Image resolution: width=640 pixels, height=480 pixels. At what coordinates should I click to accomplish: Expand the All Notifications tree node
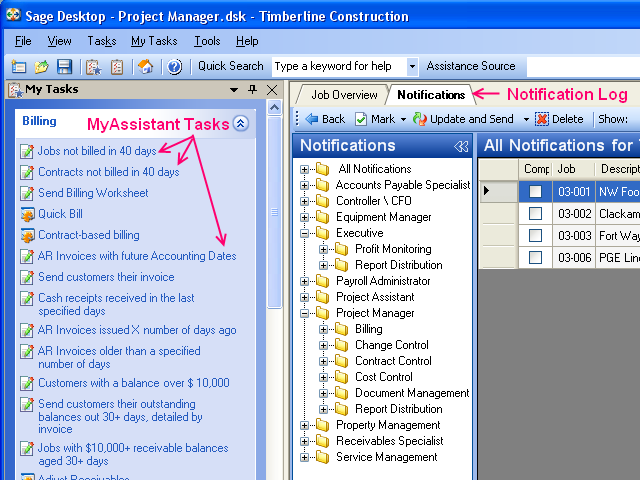(x=304, y=169)
